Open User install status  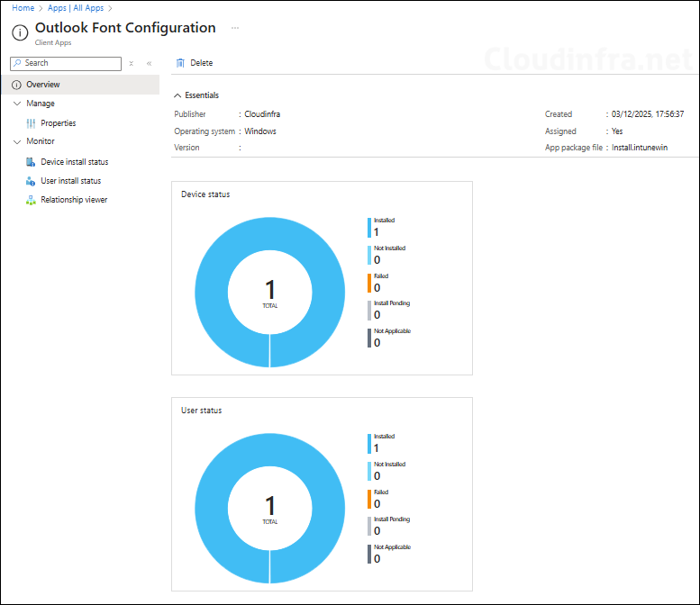[x=71, y=181]
